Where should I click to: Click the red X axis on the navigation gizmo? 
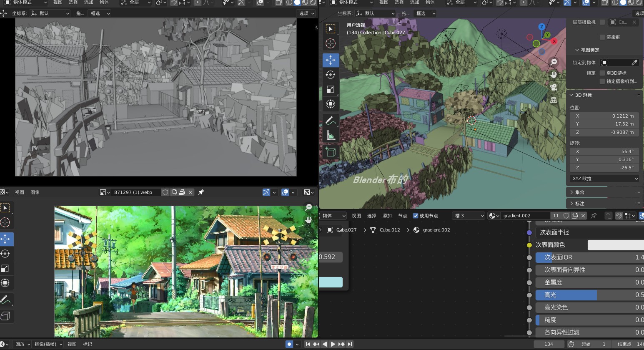pyautogui.click(x=554, y=41)
